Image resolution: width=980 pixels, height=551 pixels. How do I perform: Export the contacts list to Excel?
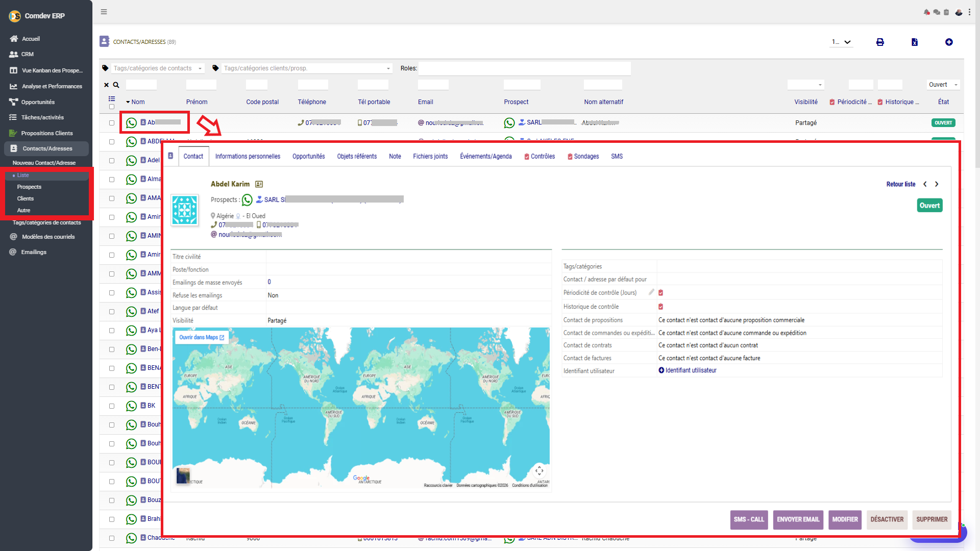tap(915, 42)
